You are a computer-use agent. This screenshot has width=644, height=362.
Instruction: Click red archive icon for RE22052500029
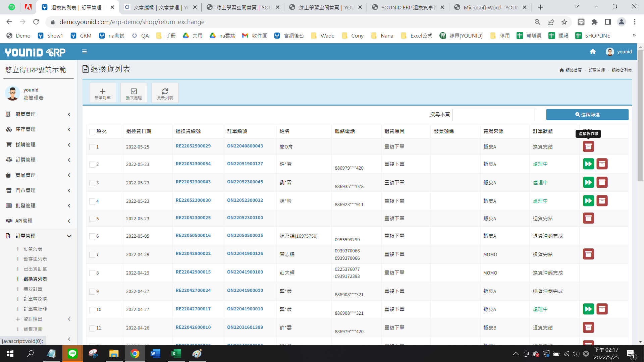pos(588,146)
